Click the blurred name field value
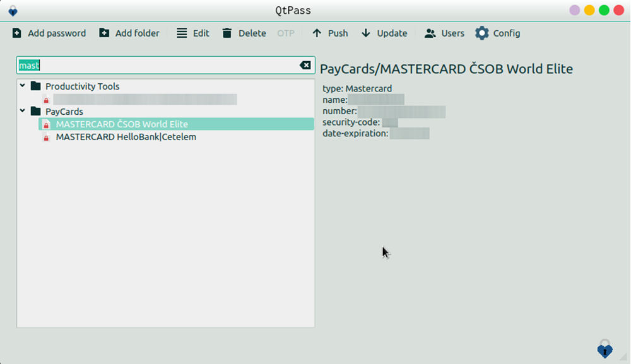The height and width of the screenshot is (364, 631). pyautogui.click(x=376, y=100)
